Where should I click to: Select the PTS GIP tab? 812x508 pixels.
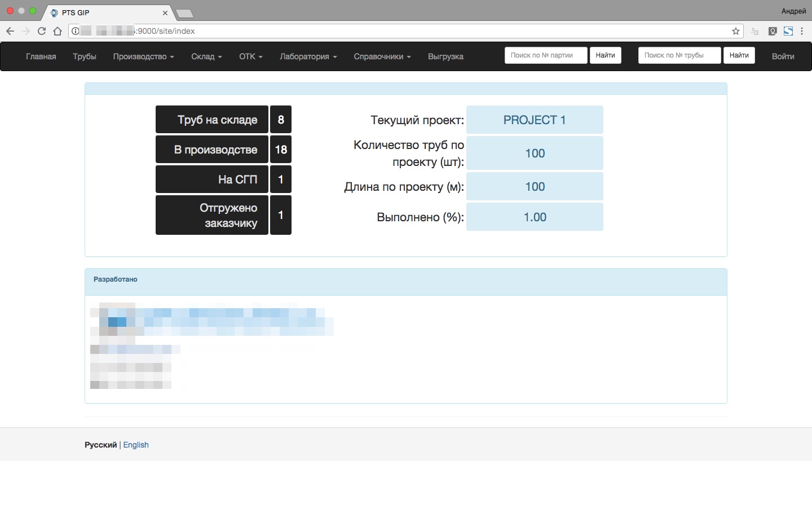pyautogui.click(x=107, y=12)
